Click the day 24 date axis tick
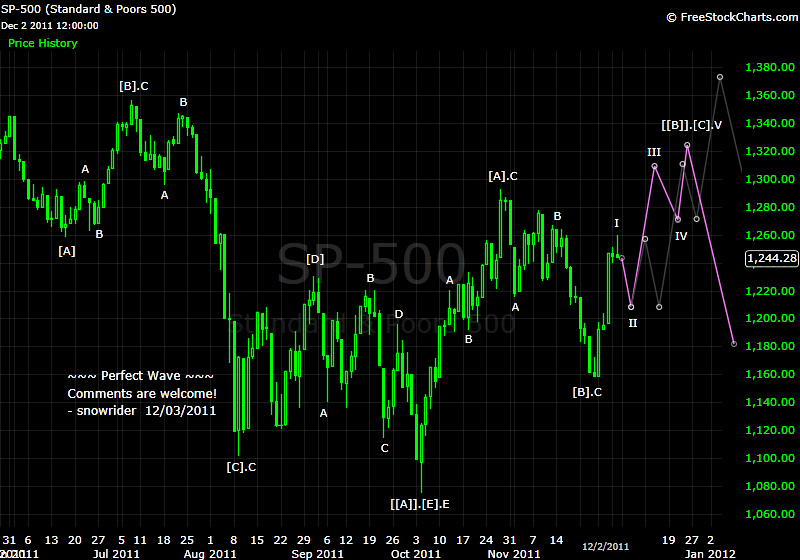Image resolution: width=800 pixels, height=560 pixels. (x=486, y=540)
